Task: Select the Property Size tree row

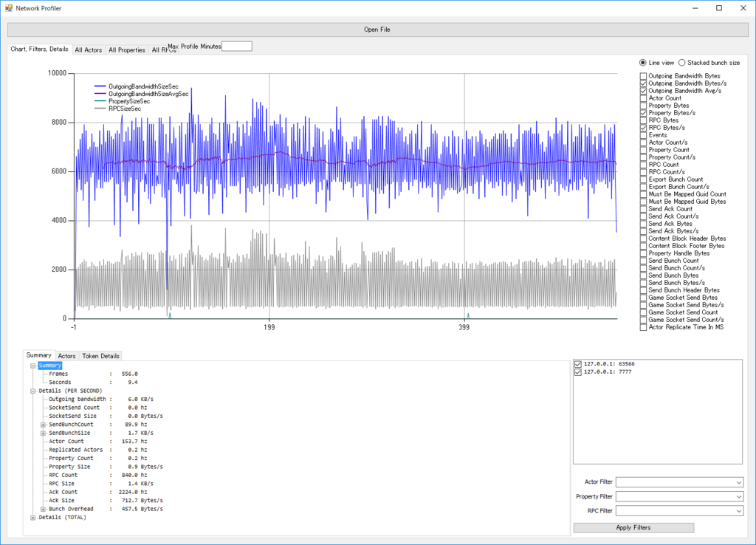Action: click(x=106, y=467)
